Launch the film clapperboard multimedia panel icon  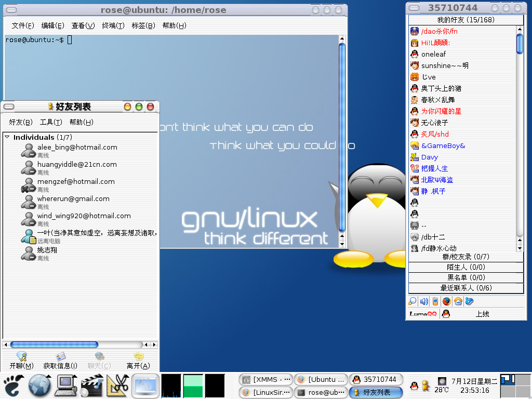click(x=92, y=386)
